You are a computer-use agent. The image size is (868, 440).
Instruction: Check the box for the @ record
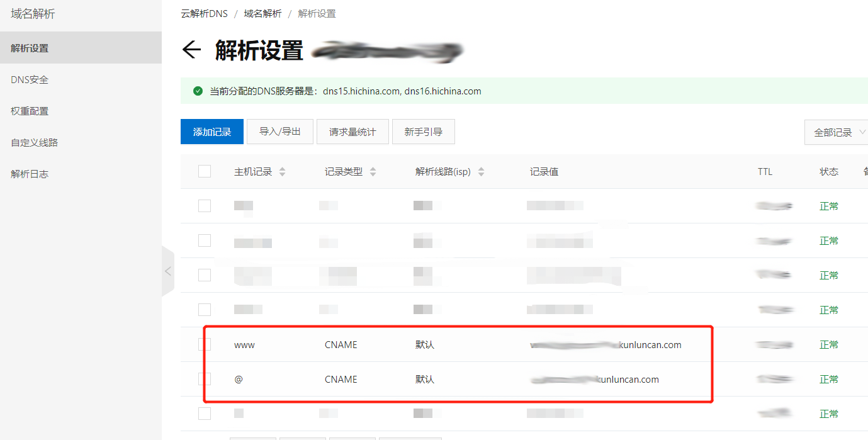[x=205, y=379]
